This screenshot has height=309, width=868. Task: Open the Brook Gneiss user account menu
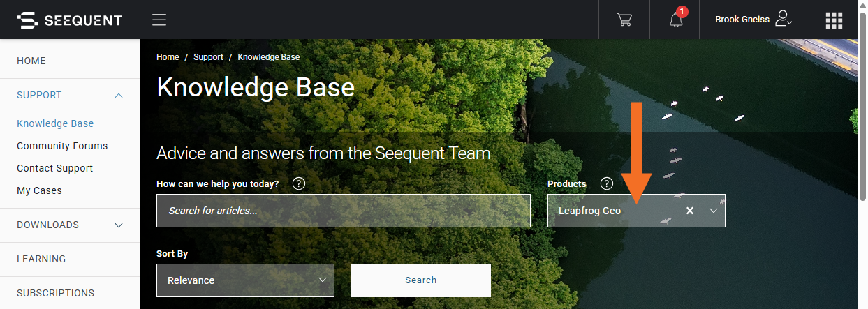753,20
